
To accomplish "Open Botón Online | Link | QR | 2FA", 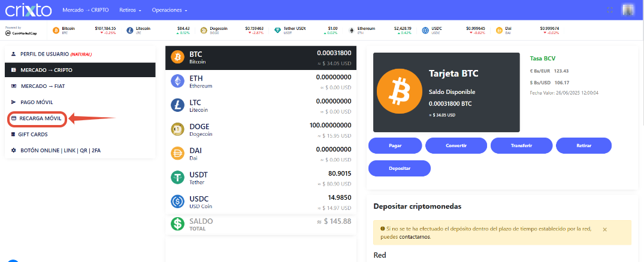I will pos(80,151).
